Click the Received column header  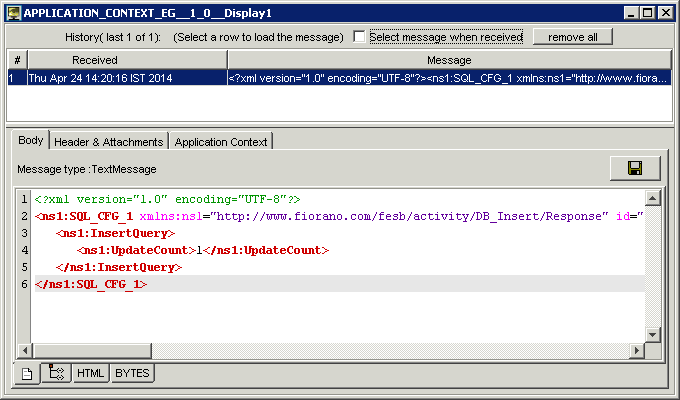coord(94,60)
